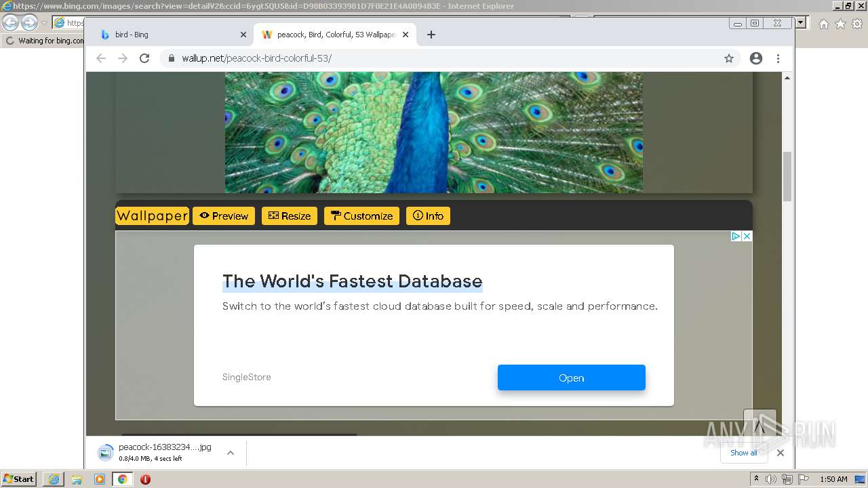Click the 'Waiting for bing.com' IE tab
868x488 pixels.
point(45,41)
